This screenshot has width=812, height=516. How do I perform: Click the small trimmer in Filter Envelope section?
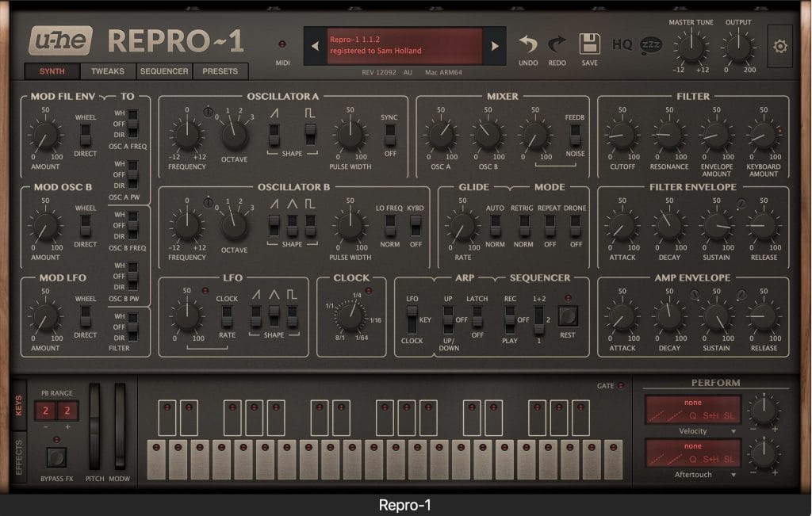[741, 204]
